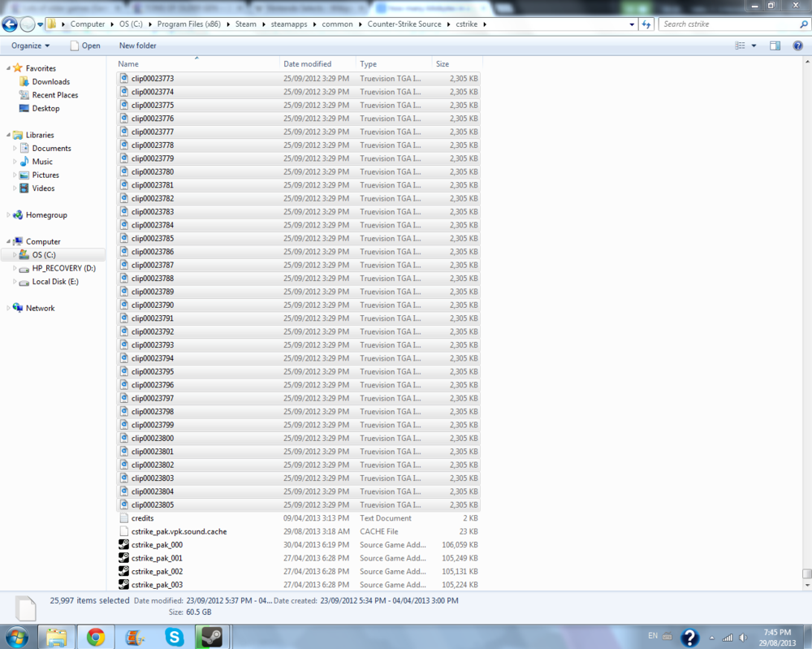Click the Back navigation arrow

tap(9, 24)
